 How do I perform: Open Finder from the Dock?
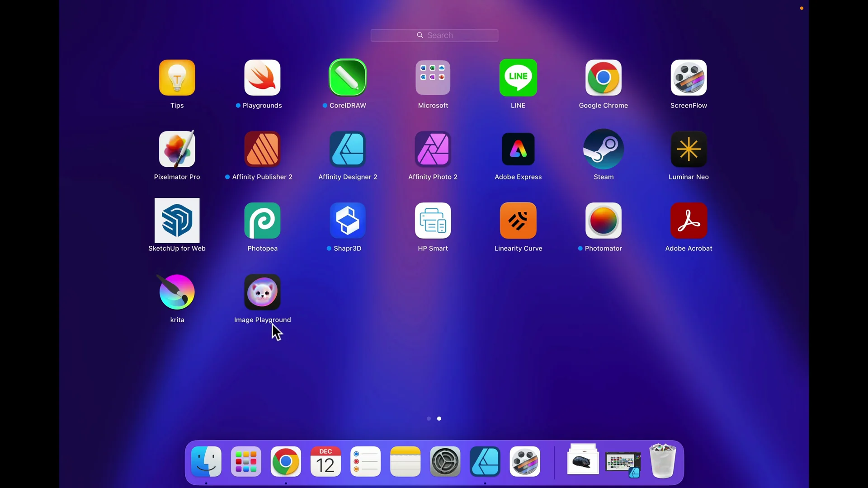[x=206, y=461]
